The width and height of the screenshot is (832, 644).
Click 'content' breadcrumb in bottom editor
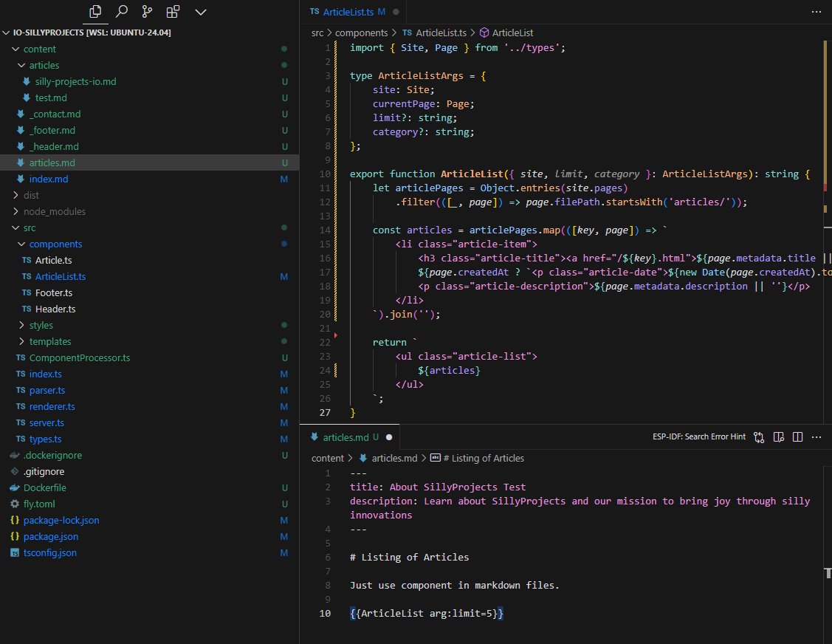pos(327,458)
